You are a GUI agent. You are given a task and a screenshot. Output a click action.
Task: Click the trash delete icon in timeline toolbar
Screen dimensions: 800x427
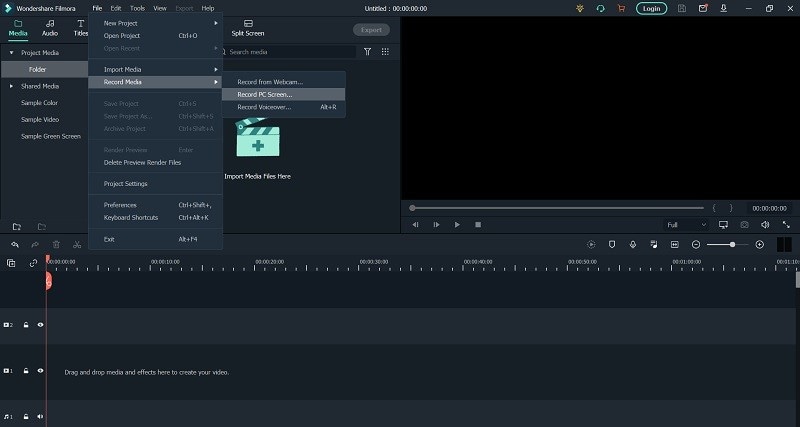pyautogui.click(x=56, y=245)
